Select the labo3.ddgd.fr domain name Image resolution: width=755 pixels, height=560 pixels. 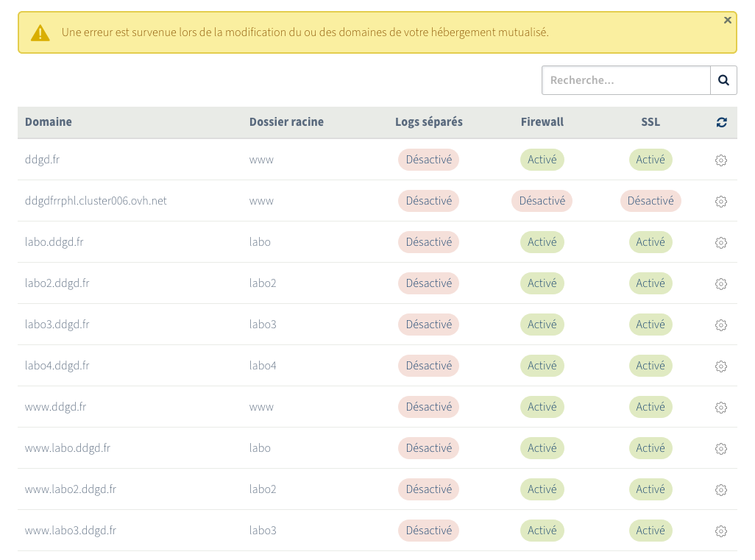57,325
